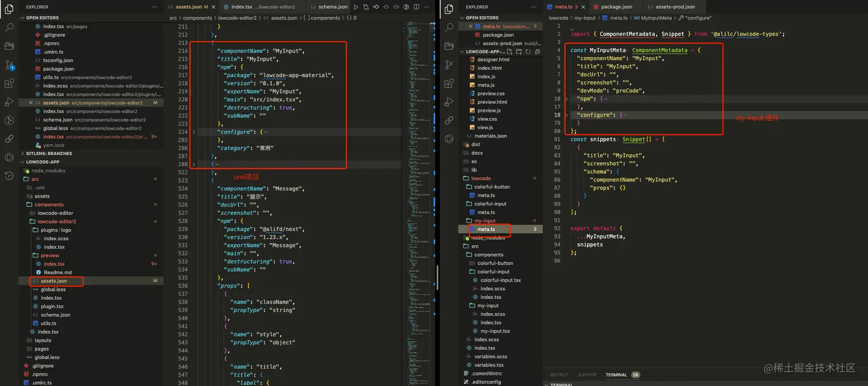This screenshot has width=868, height=386.
Task: Open my-input.tsx in right file tree
Action: [495, 331]
